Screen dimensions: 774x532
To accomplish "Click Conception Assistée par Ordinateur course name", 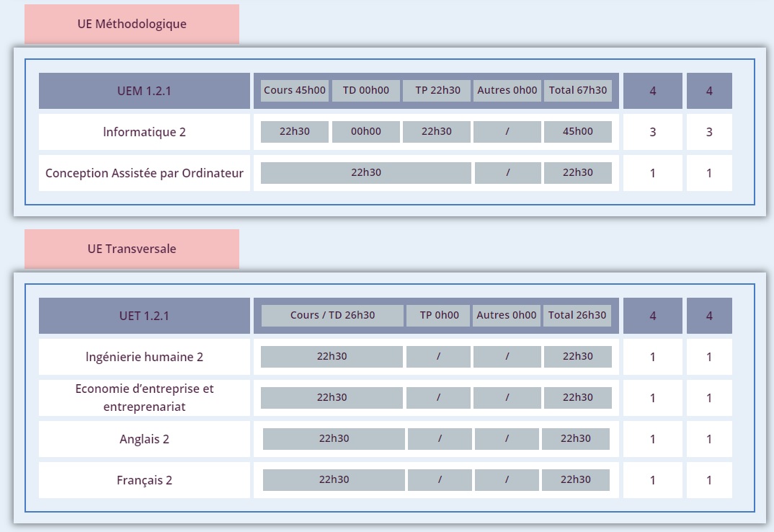I will coord(144,173).
